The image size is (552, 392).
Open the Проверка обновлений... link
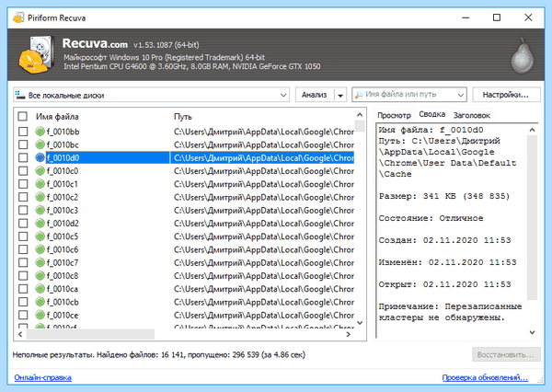coord(485,377)
